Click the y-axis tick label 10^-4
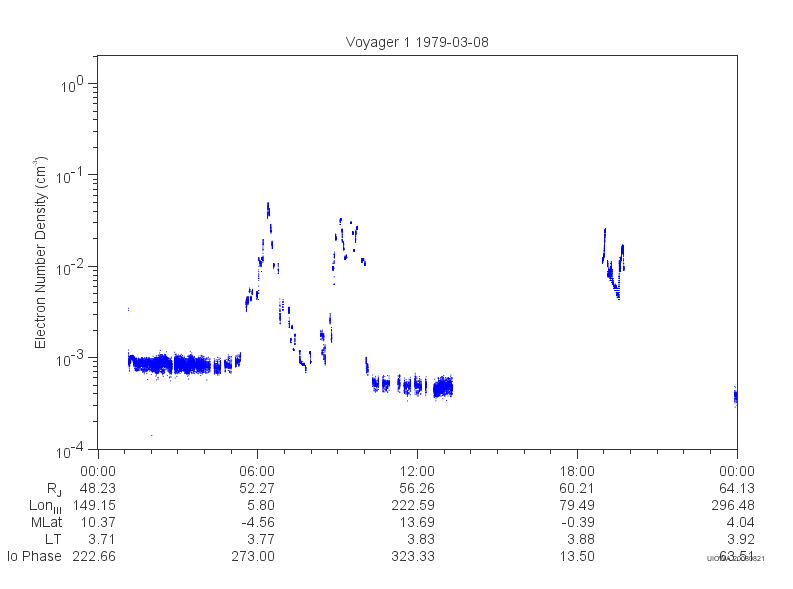 coord(70,449)
